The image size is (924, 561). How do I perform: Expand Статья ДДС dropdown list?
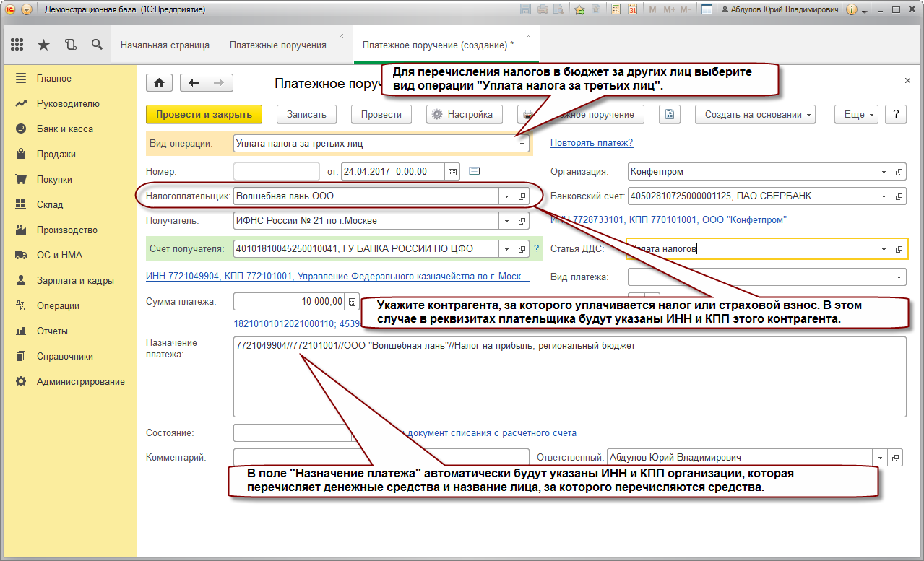pos(884,248)
